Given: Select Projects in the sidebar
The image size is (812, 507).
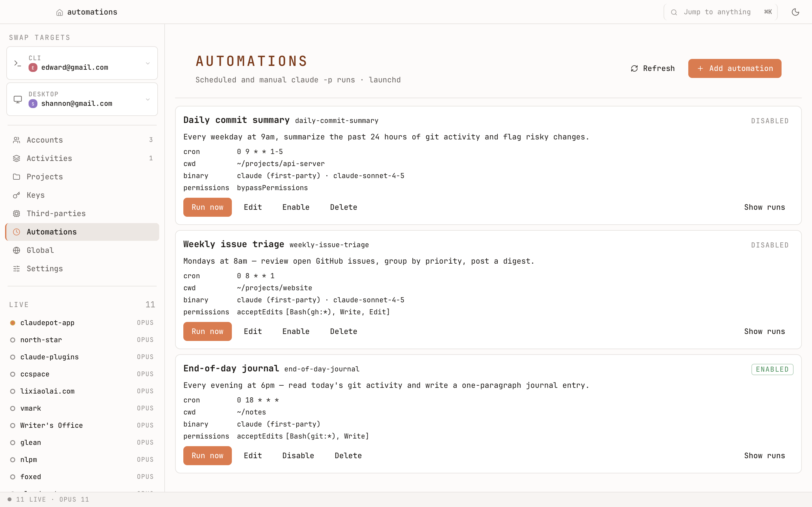Looking at the screenshot, I should click(44, 176).
